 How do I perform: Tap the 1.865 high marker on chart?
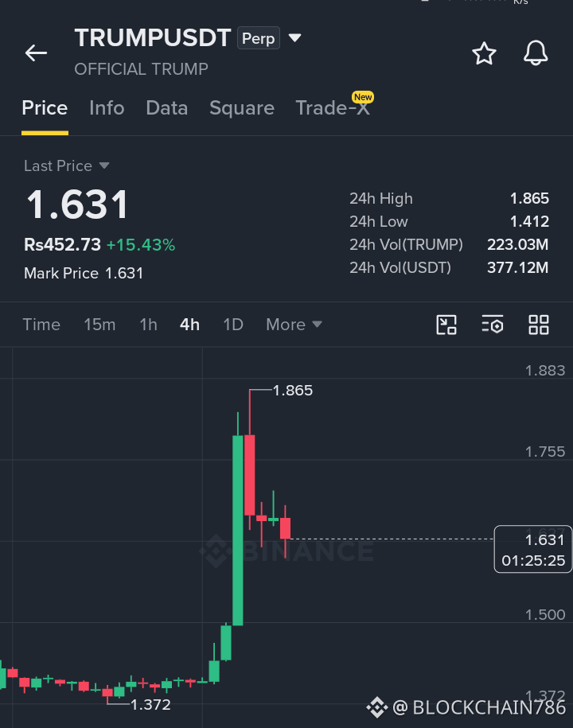[x=293, y=391]
